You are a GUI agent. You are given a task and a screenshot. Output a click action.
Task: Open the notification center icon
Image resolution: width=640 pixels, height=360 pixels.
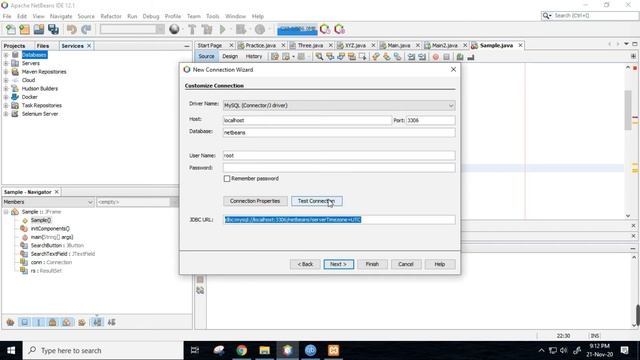[624, 350]
